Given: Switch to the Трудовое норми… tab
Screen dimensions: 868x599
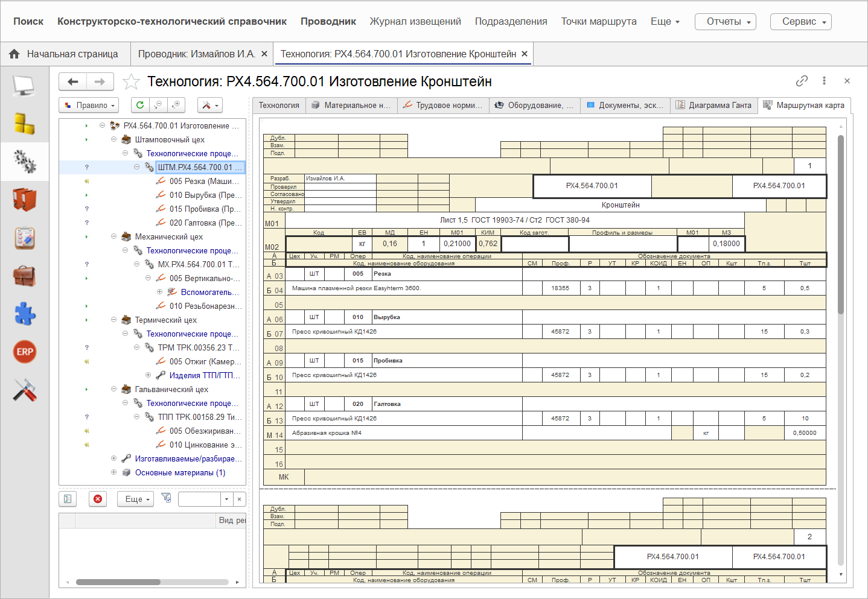Looking at the screenshot, I should pos(443,105).
